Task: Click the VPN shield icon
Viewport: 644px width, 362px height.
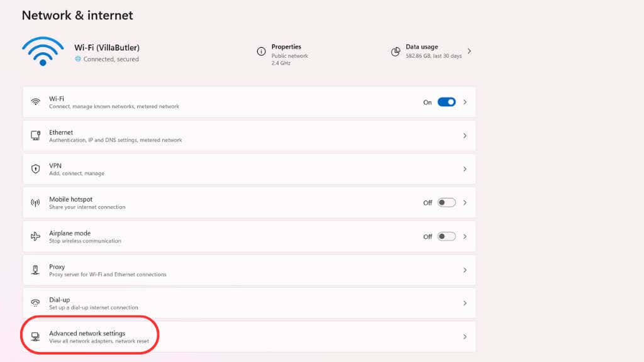Action: point(36,169)
